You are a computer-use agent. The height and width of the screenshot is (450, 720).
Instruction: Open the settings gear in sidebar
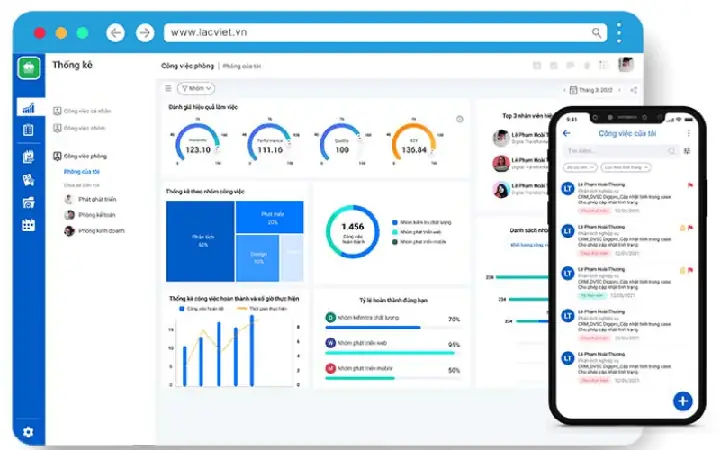click(28, 432)
